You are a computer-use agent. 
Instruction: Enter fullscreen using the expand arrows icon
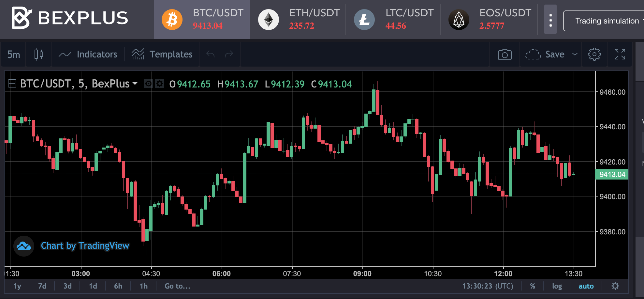point(620,54)
